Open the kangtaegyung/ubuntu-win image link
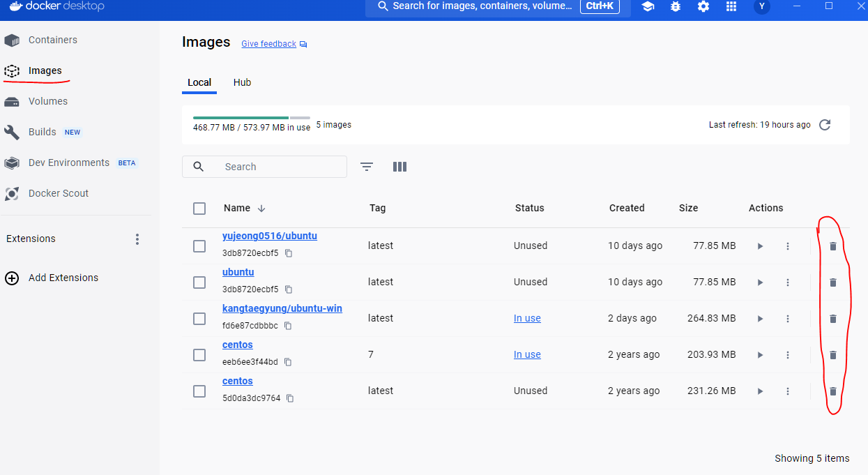Viewport: 868px width, 475px height. pyautogui.click(x=282, y=308)
